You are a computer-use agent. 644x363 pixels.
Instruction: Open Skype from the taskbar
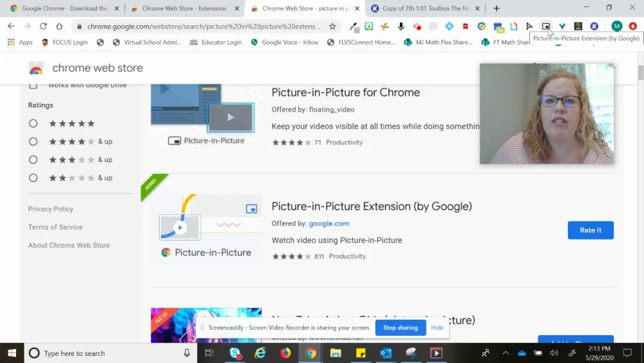(235, 353)
